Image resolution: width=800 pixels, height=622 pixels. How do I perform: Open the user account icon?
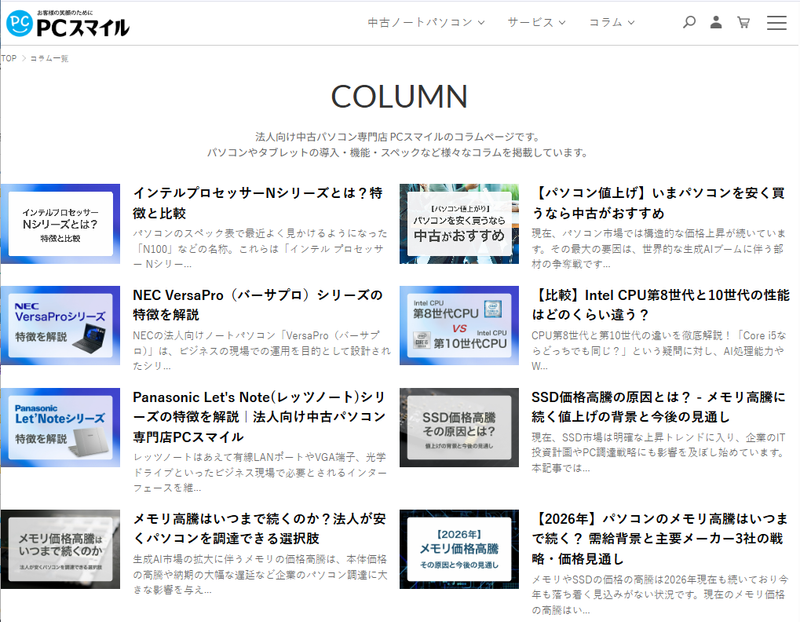tap(716, 22)
